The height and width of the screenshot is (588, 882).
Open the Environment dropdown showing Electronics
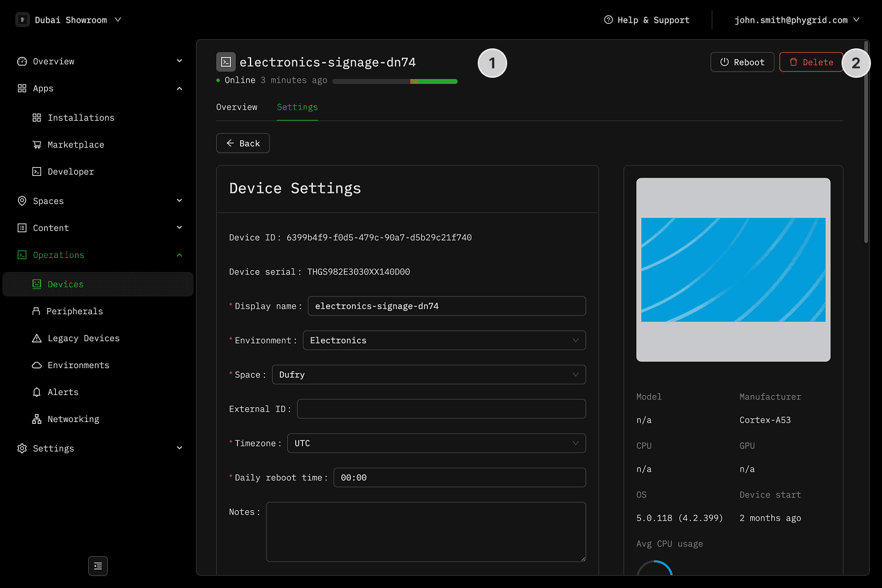[444, 341]
